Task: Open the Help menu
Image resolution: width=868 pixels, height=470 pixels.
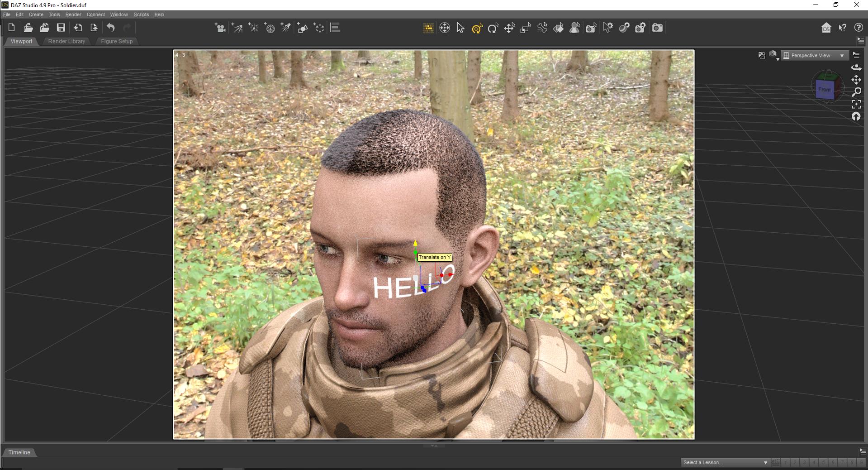Action: click(x=159, y=14)
